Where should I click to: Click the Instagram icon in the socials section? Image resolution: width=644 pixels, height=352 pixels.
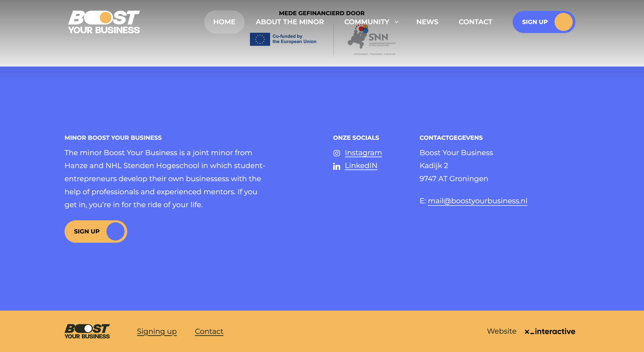tap(336, 153)
